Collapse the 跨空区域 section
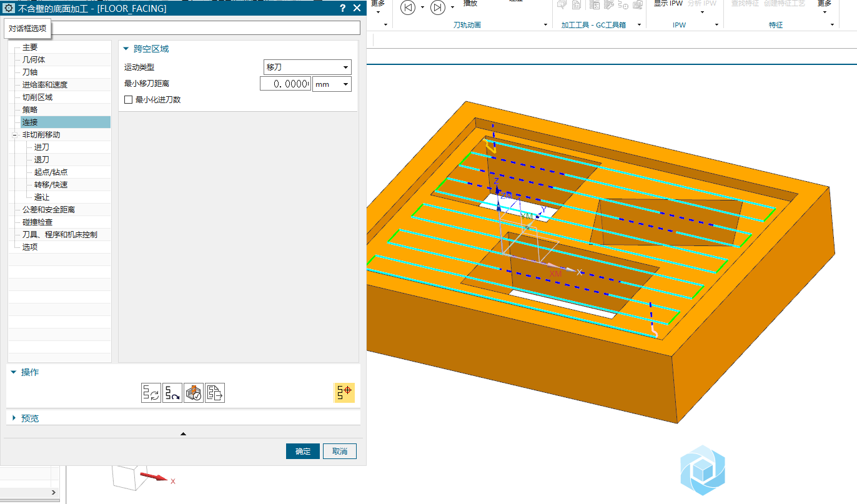Viewport: 857px width, 504px height. [126, 49]
